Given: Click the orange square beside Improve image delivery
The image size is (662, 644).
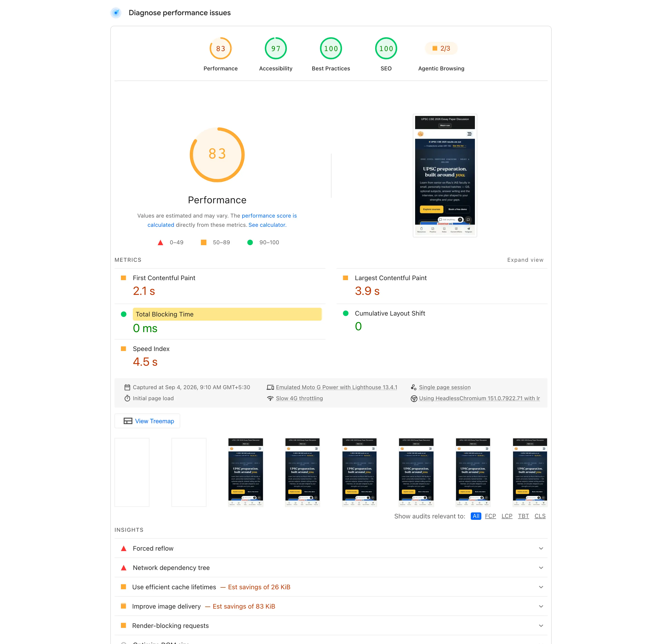Looking at the screenshot, I should tap(123, 606).
